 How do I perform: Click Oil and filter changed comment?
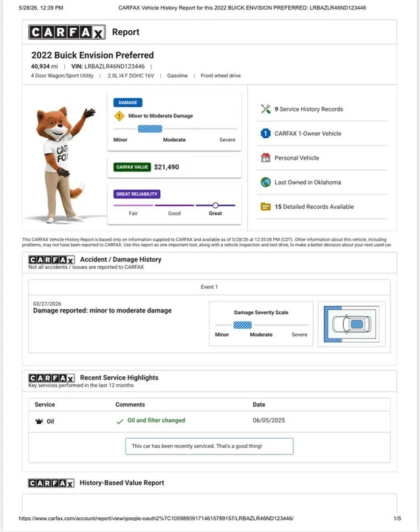click(x=156, y=420)
